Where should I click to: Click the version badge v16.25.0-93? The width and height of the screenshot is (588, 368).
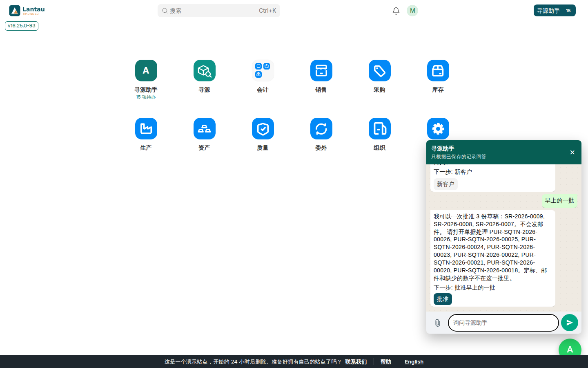click(x=22, y=26)
